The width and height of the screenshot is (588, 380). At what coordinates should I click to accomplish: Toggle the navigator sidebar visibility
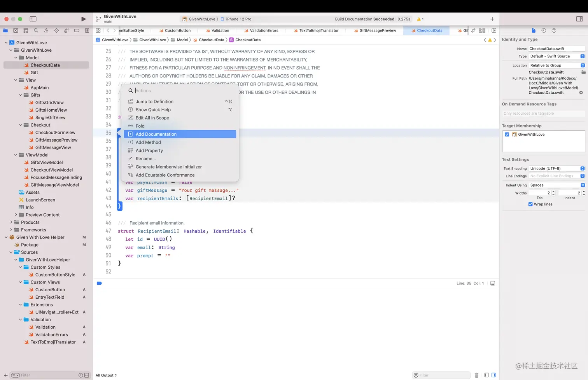coord(33,19)
